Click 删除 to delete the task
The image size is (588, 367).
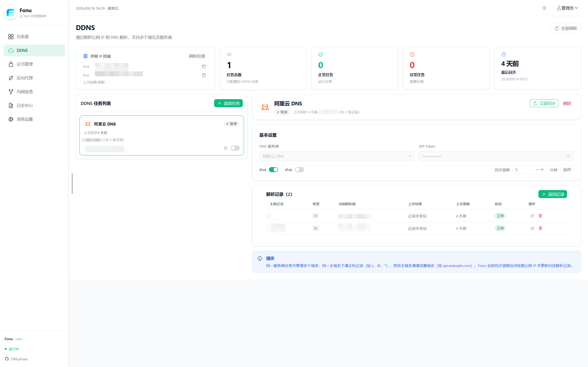[567, 104]
